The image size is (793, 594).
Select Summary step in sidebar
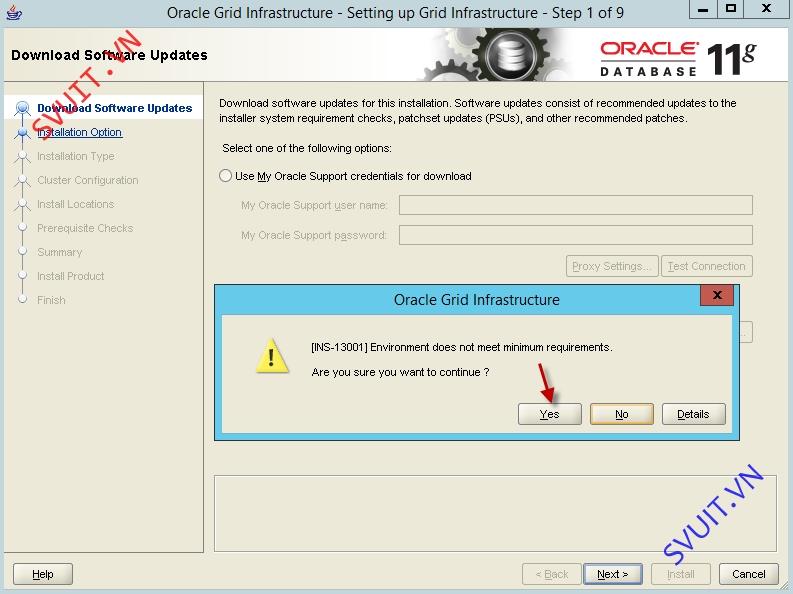pyautogui.click(x=60, y=252)
